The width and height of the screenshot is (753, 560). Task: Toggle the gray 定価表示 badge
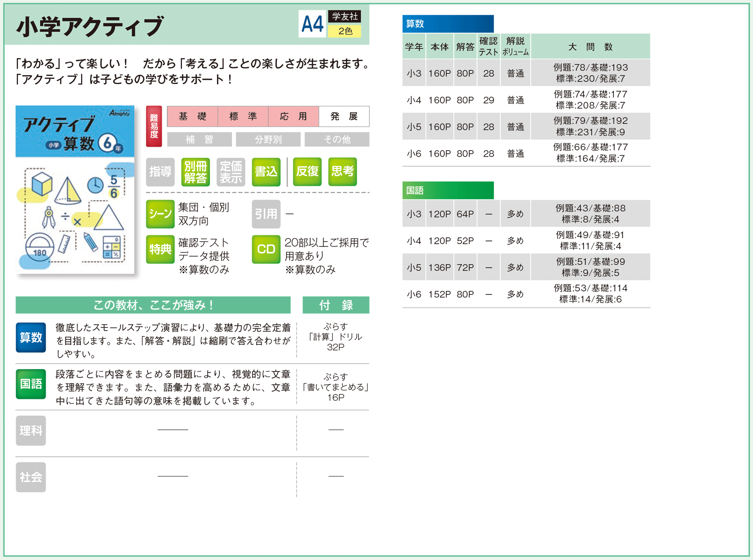[230, 172]
